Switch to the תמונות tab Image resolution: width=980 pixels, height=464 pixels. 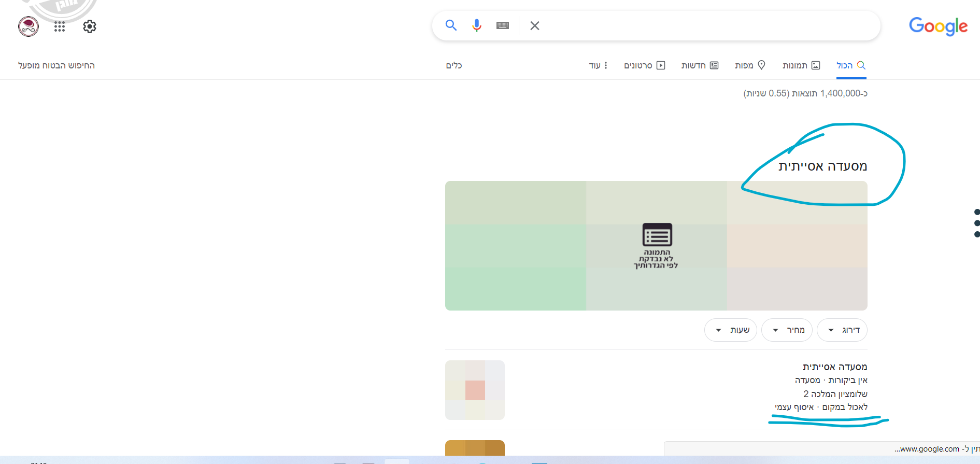click(801, 65)
